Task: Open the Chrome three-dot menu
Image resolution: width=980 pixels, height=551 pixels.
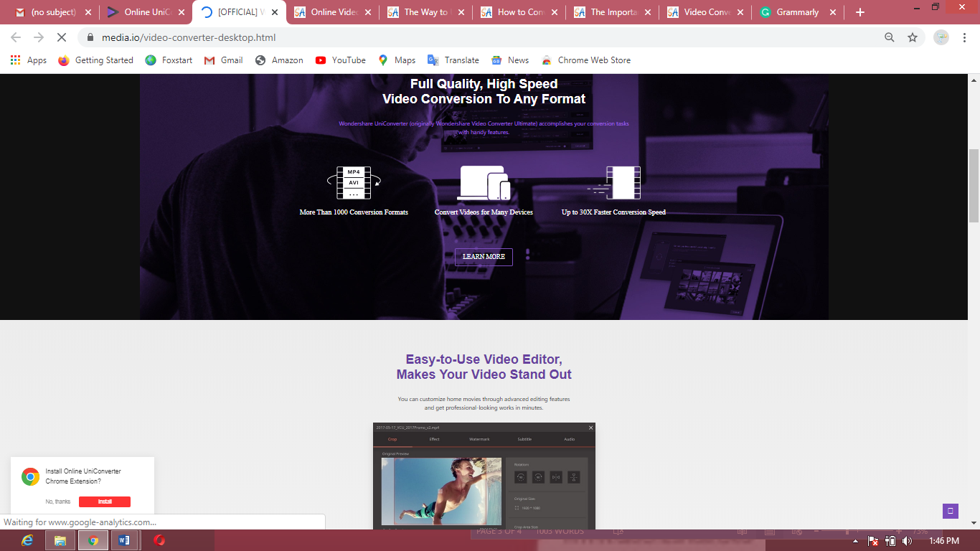Action: [966, 37]
